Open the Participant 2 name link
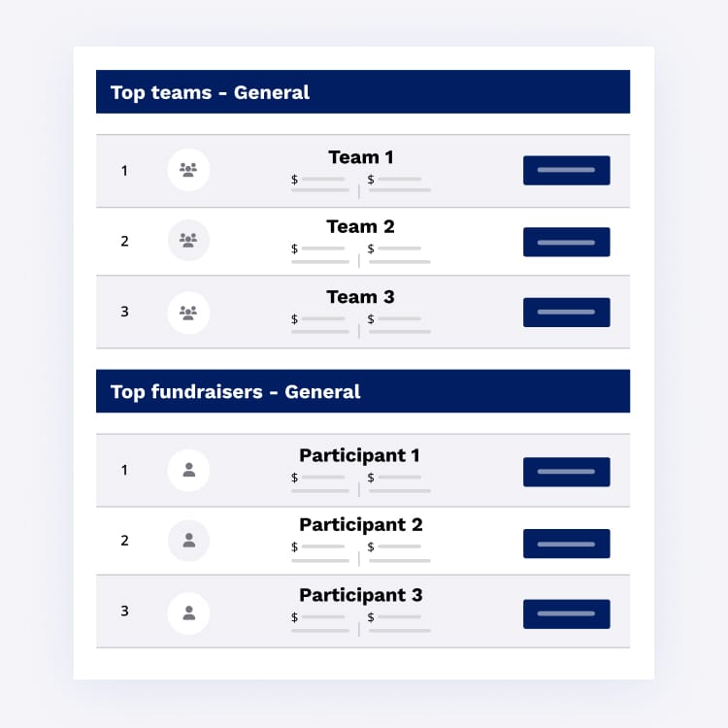The width and height of the screenshot is (728, 728). click(360, 525)
